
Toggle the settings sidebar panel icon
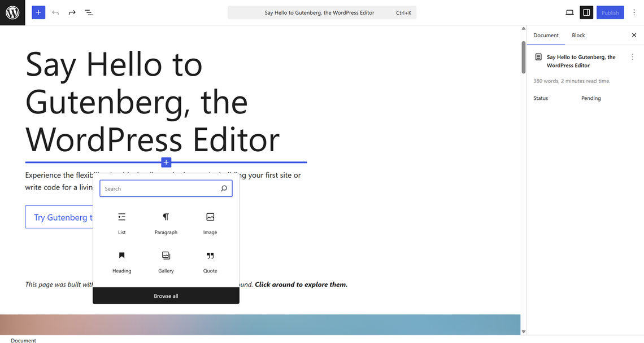[x=586, y=13]
